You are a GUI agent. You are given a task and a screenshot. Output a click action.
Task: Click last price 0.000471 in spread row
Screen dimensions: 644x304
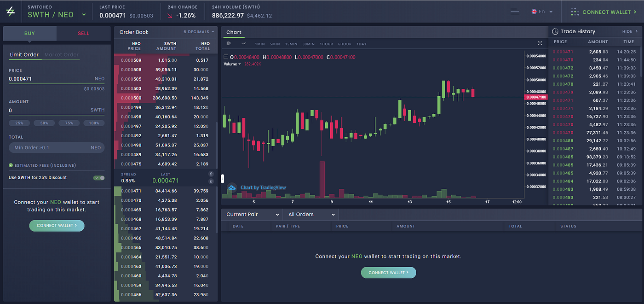(x=166, y=181)
